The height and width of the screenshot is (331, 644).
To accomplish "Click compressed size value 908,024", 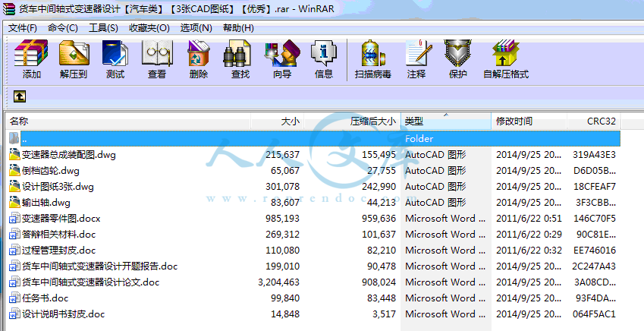I will (x=379, y=282).
